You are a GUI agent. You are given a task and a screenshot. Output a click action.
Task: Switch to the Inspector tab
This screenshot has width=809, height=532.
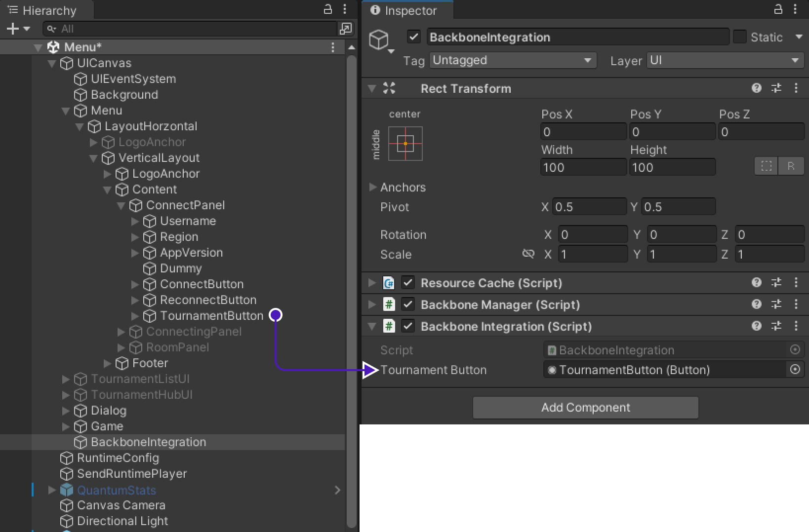tap(405, 10)
